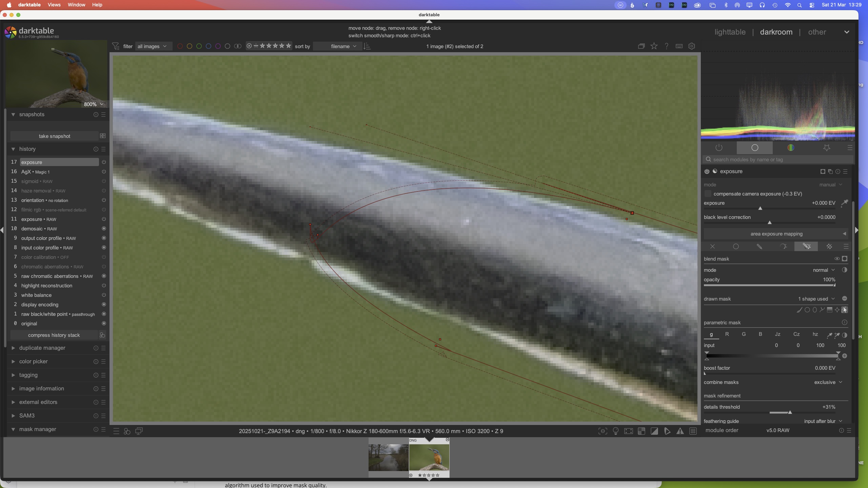Viewport: 868px width, 488px height.
Task: Click the exposure picker eyedropper icon
Action: point(844,203)
